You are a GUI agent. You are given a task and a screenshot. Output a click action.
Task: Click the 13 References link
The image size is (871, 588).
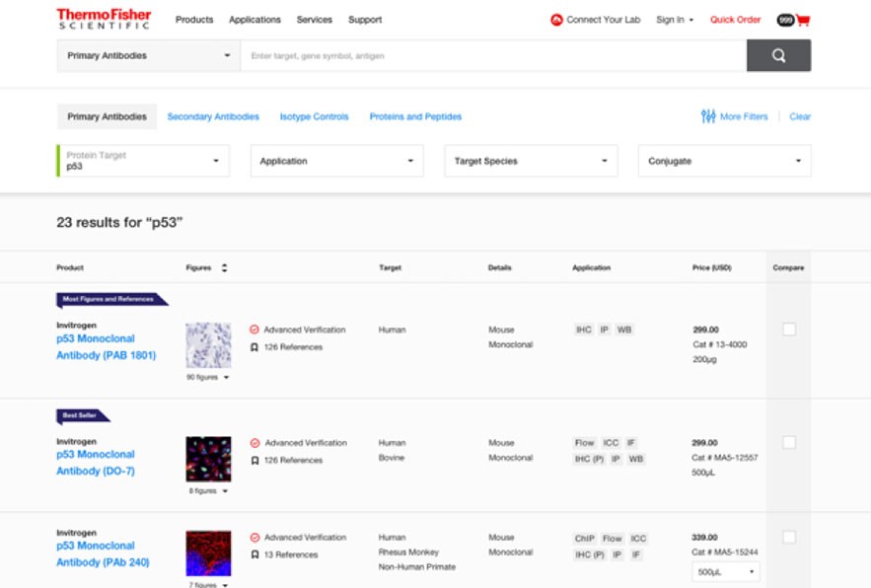tap(291, 555)
